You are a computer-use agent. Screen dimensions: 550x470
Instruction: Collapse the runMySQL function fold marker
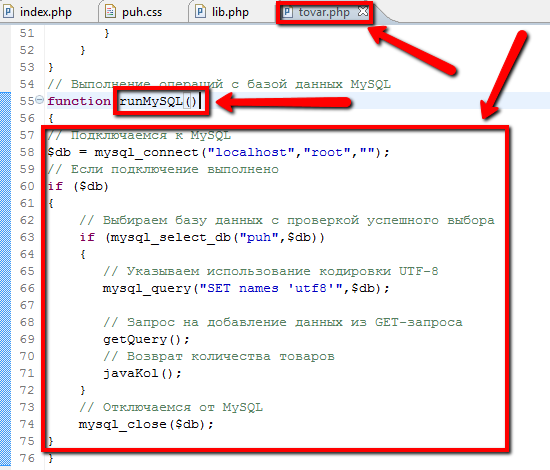coord(40,100)
